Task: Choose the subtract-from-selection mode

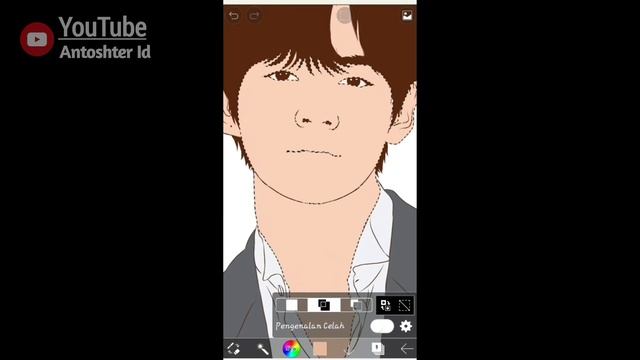Action: click(x=356, y=305)
